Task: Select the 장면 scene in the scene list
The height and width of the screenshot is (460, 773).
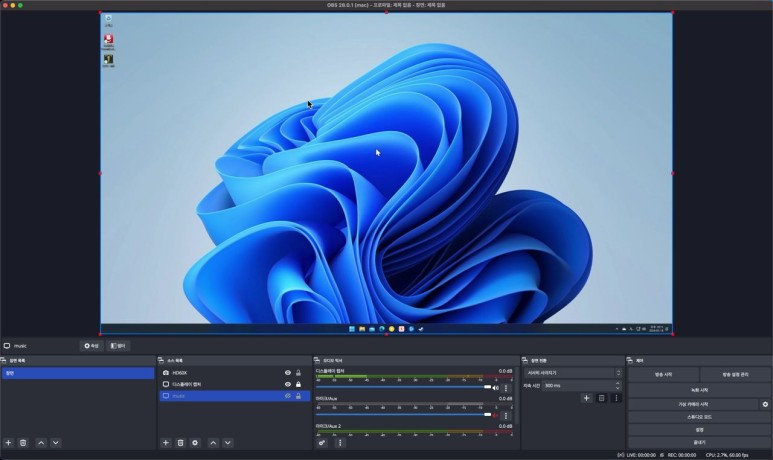Action: click(78, 373)
